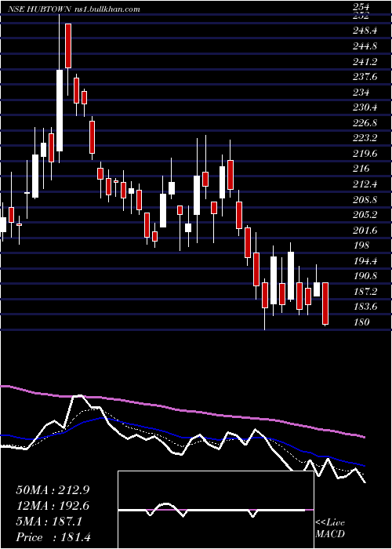Select the 208.8 price axis label
392x549 pixels.
point(365,199)
